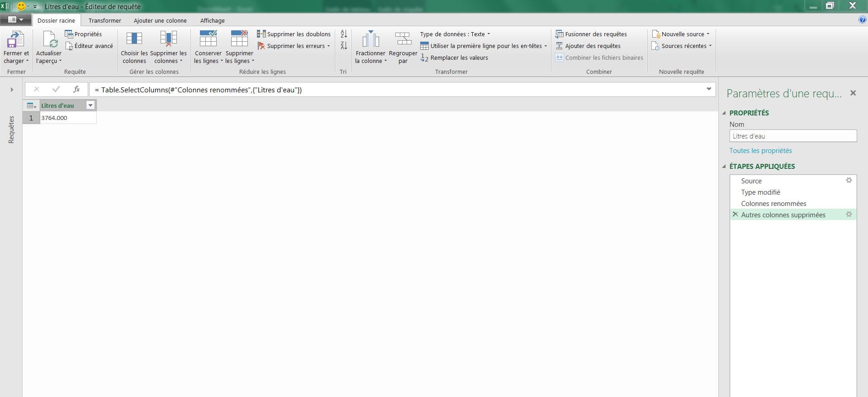Open the Fermer et charger dropdown arrow
The image size is (868, 397).
pos(27,61)
